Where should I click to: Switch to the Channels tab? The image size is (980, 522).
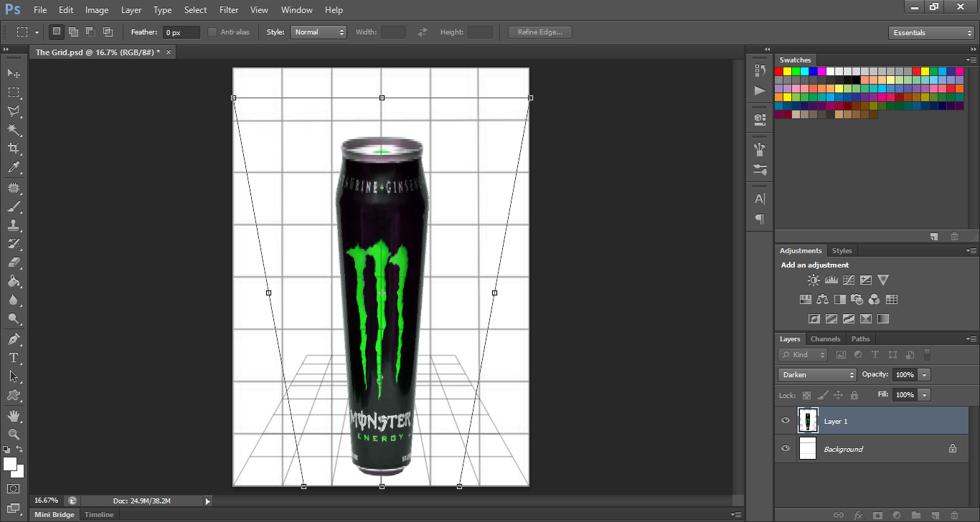click(x=825, y=339)
